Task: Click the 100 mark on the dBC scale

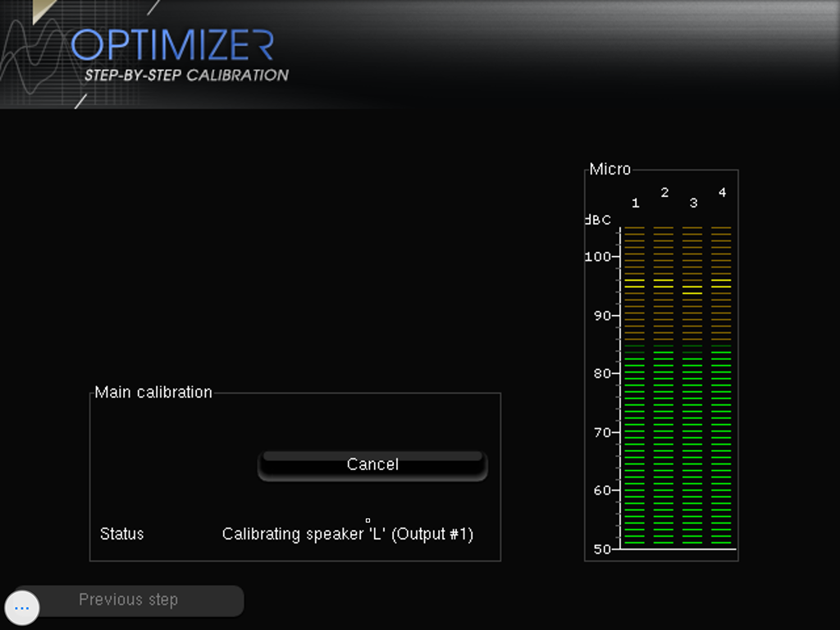Action: [598, 257]
